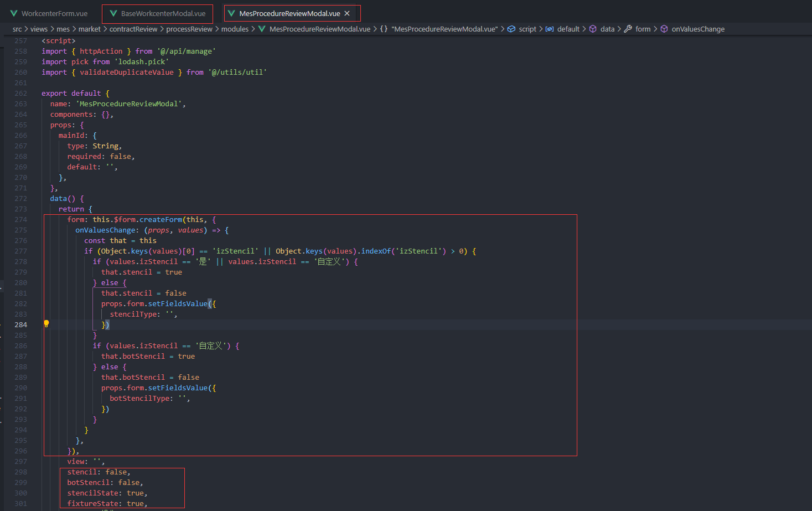The image size is (812, 511).
Task: Click line number 274 in the gutter
Action: (20, 219)
